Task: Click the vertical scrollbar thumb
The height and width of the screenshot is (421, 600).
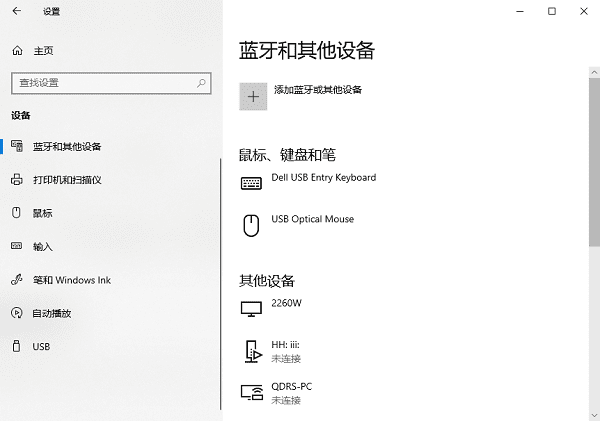Action: tap(594, 162)
